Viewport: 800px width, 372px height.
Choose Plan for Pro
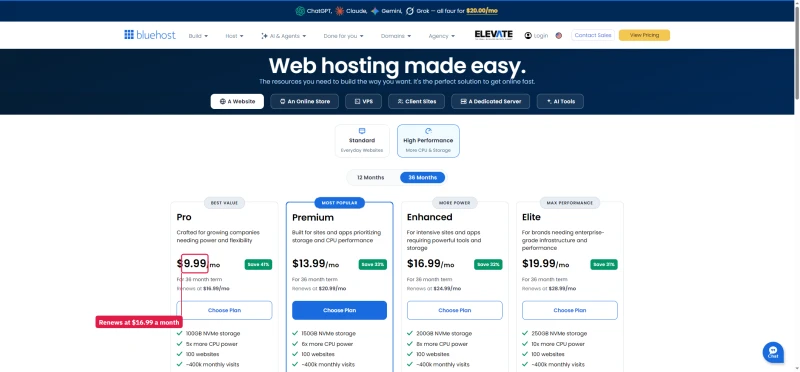(x=224, y=310)
